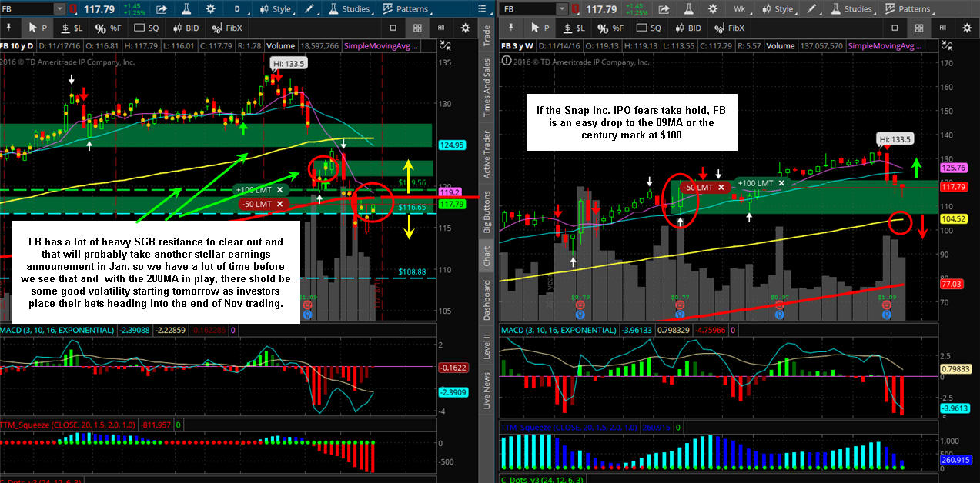The width and height of the screenshot is (980, 483).
Task: Open daily chart grid settings gear beside All
Action: click(465, 28)
